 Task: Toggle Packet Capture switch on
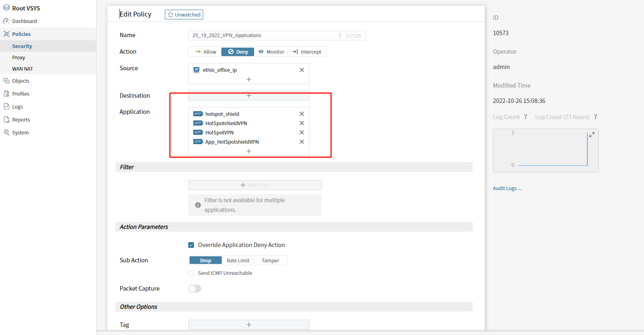click(195, 289)
